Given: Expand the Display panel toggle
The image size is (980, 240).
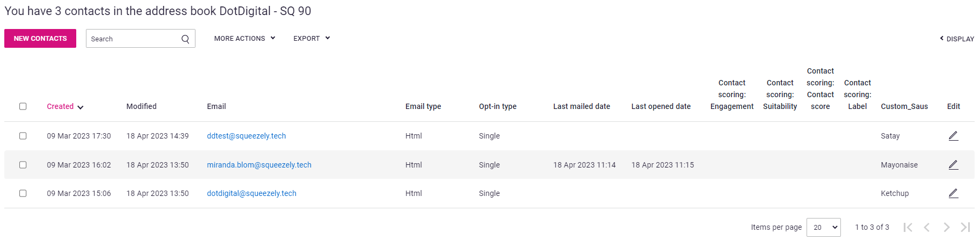Looking at the screenshot, I should 956,39.
